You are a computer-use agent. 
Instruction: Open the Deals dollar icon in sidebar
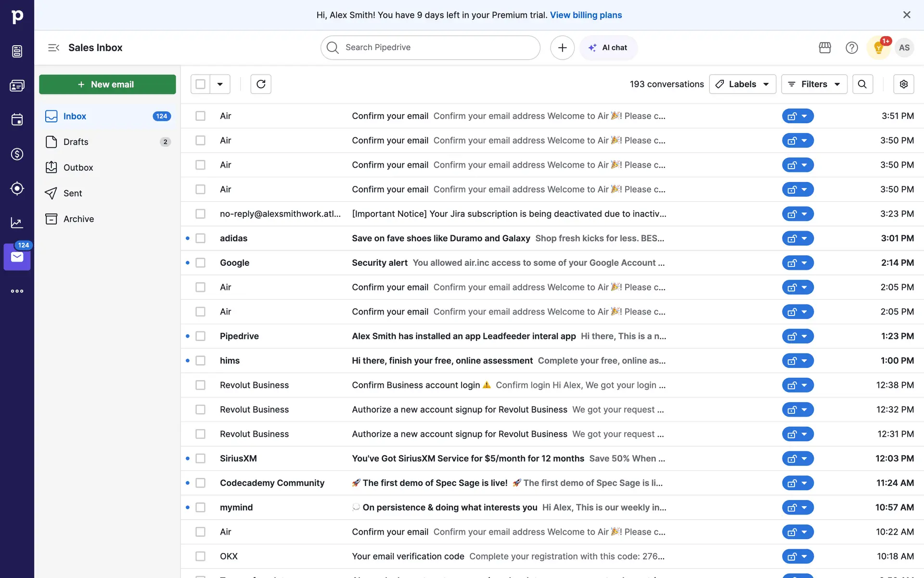click(17, 154)
